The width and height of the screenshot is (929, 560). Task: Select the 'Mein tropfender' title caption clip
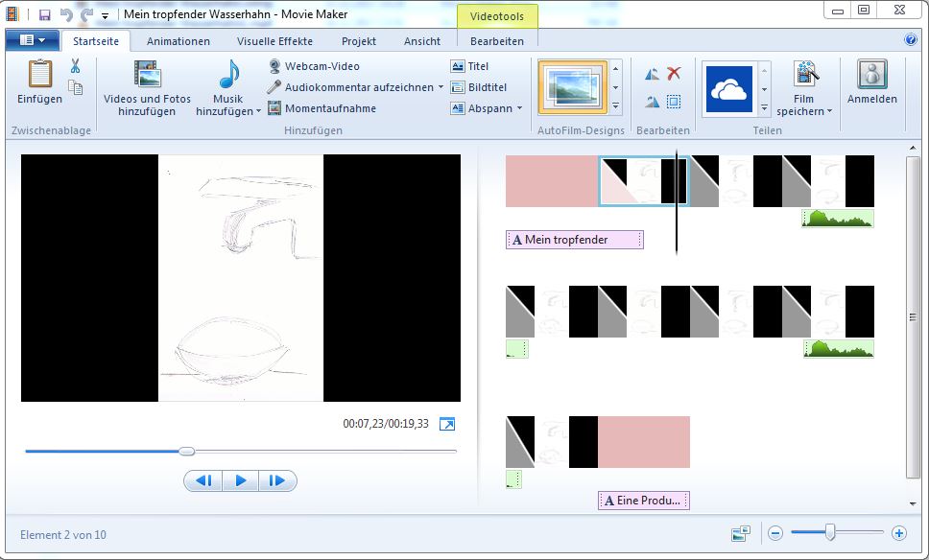click(574, 240)
